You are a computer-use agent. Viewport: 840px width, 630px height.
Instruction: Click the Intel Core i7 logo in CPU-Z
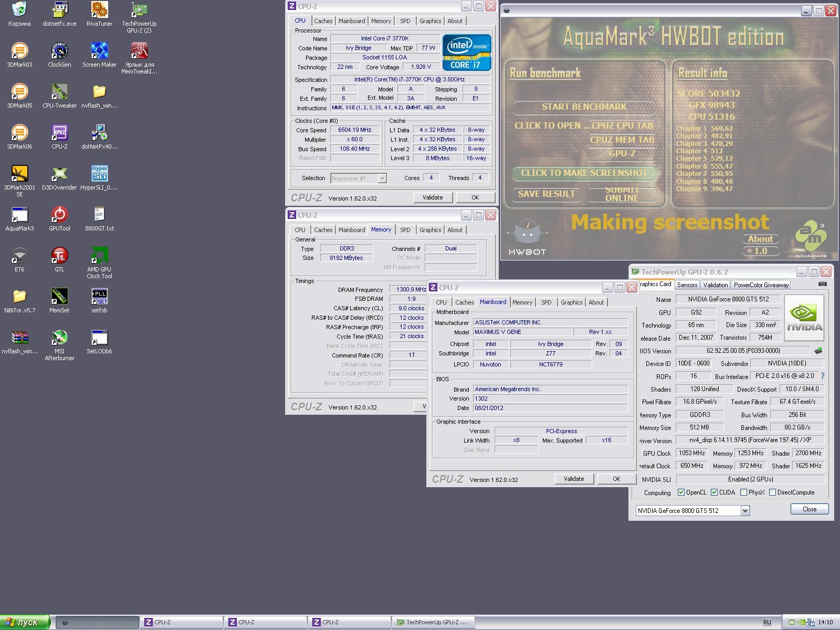[x=466, y=52]
